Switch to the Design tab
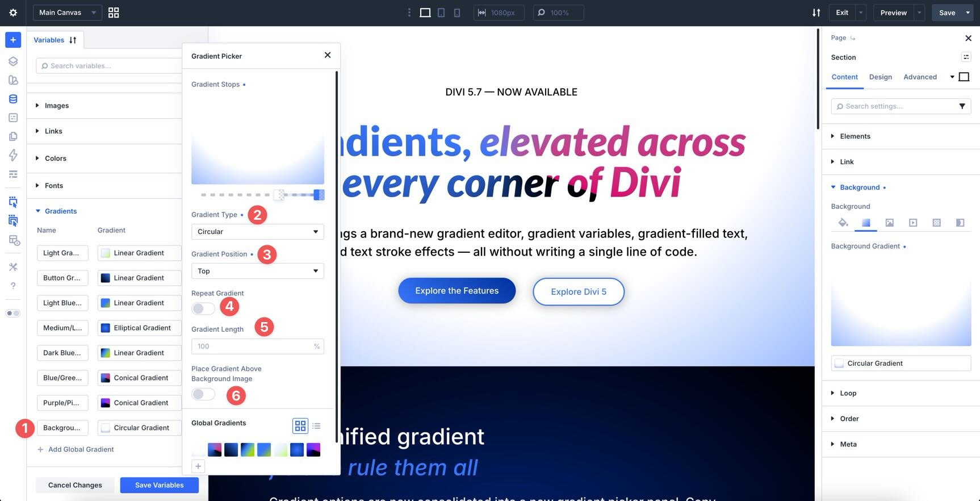 tap(880, 77)
